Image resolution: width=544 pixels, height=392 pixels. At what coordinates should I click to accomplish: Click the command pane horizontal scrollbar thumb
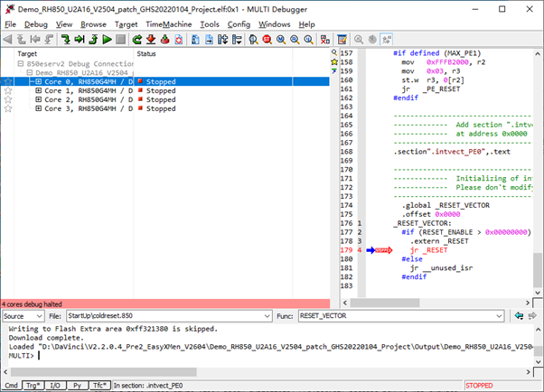(103, 372)
